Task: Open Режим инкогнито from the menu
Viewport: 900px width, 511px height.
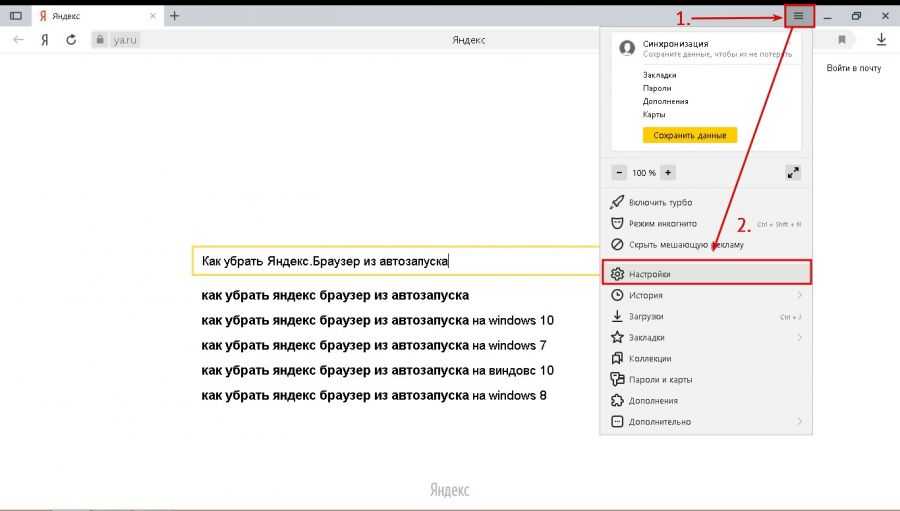Action: click(706, 223)
